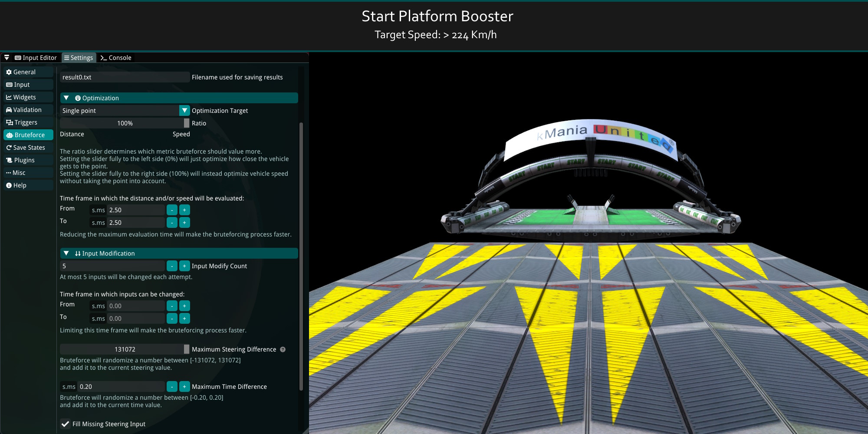Decrease the input change From time
The width and height of the screenshot is (868, 434).
[172, 306]
